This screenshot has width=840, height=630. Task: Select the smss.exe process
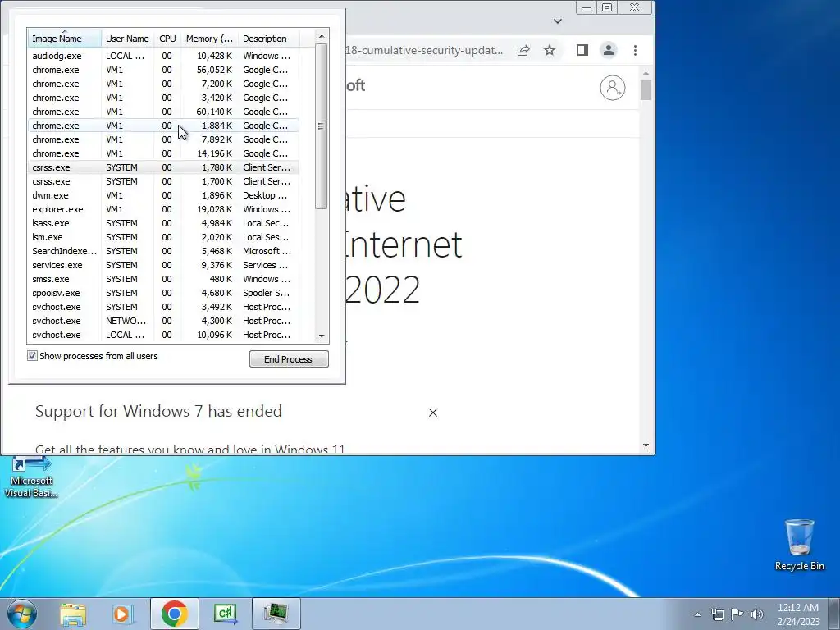(163, 279)
